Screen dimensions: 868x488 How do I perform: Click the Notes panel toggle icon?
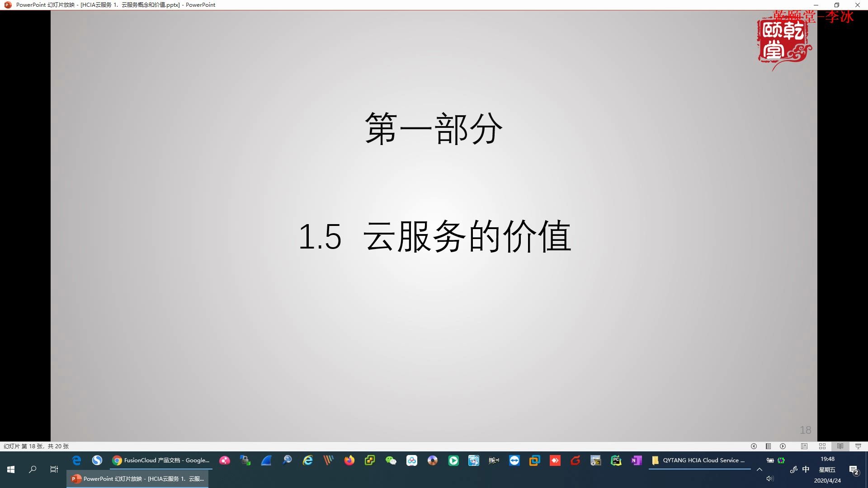769,446
